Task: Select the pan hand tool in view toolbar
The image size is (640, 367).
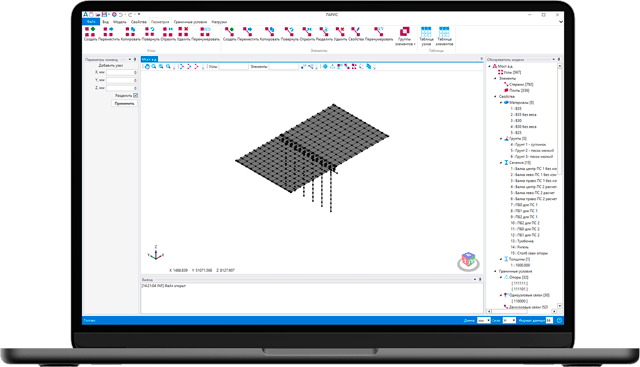Action: pyautogui.click(x=147, y=67)
